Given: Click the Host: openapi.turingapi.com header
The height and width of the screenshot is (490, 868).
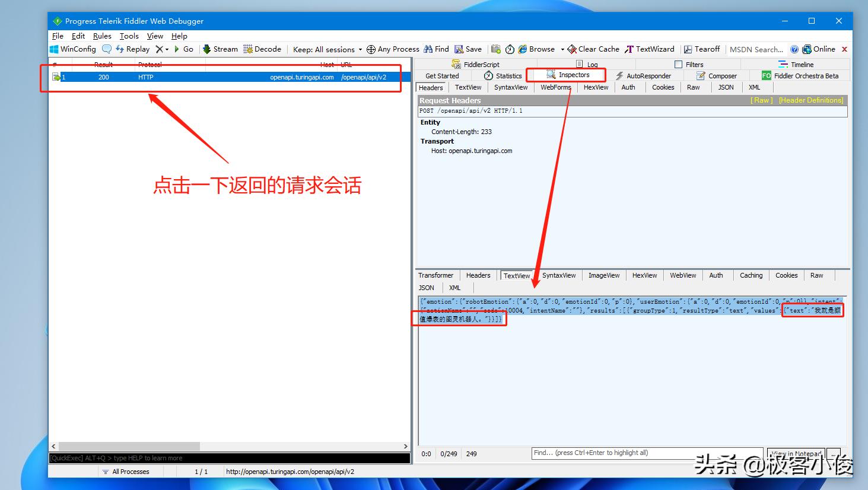Looking at the screenshot, I should pos(472,151).
